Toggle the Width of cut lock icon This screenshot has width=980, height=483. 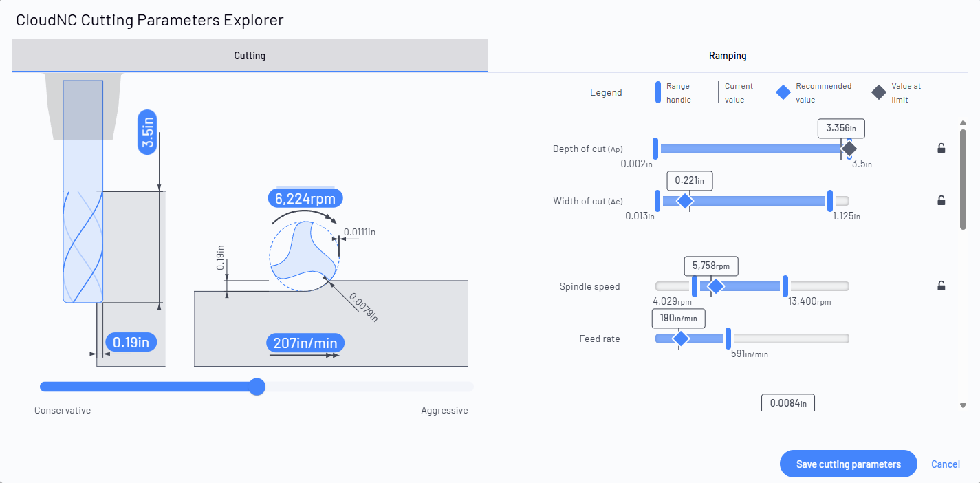tap(941, 201)
